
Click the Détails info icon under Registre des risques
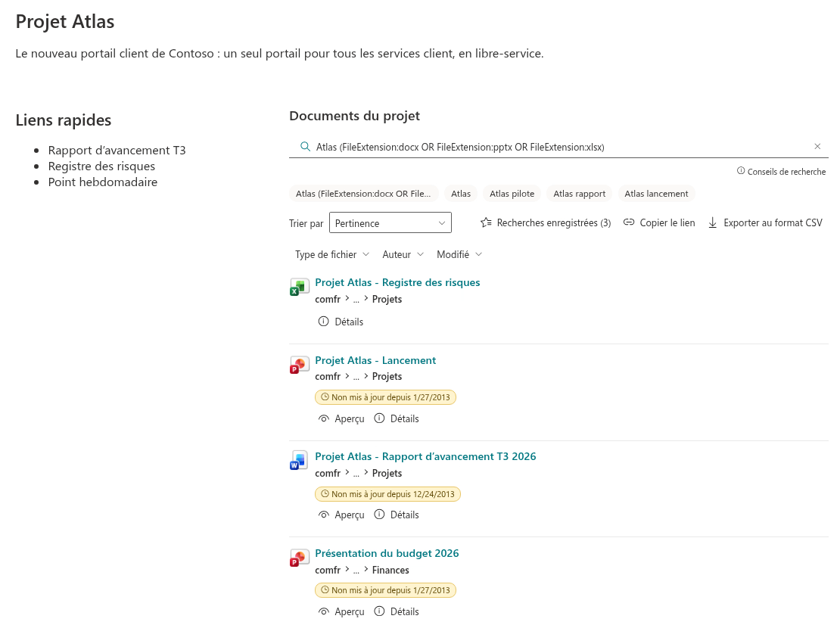(x=324, y=322)
